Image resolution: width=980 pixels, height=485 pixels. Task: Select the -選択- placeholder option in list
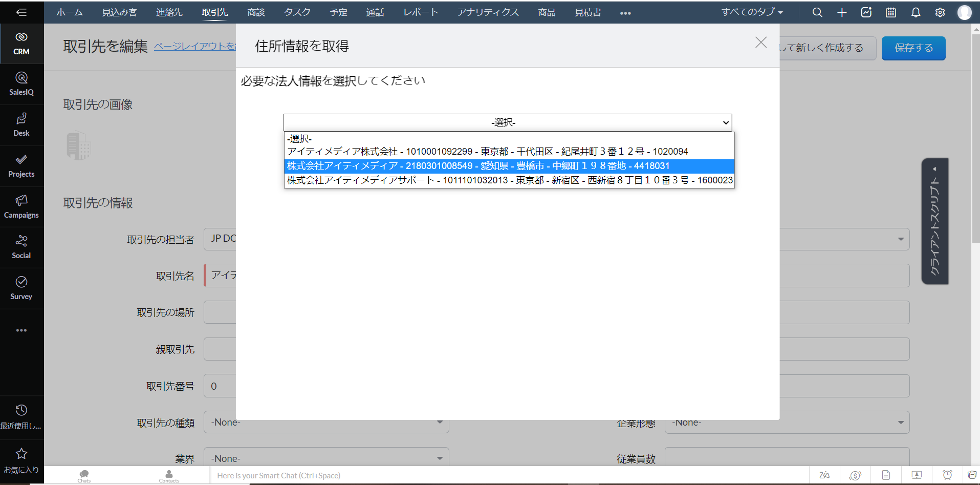tap(509, 139)
